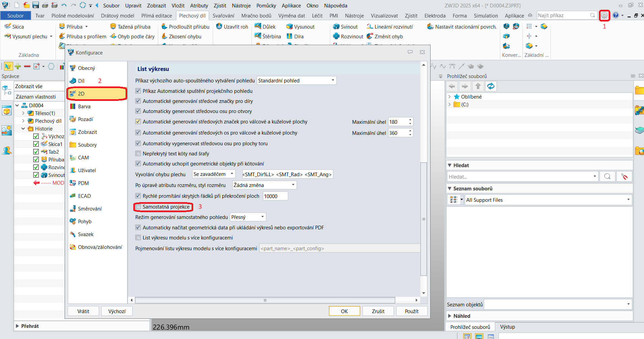Enable the Samostatná projekce checkbox
Viewport: 644px width, 339px height.
[x=138, y=207]
